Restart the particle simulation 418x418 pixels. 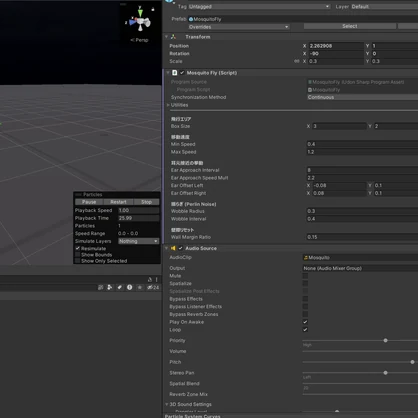click(x=118, y=202)
